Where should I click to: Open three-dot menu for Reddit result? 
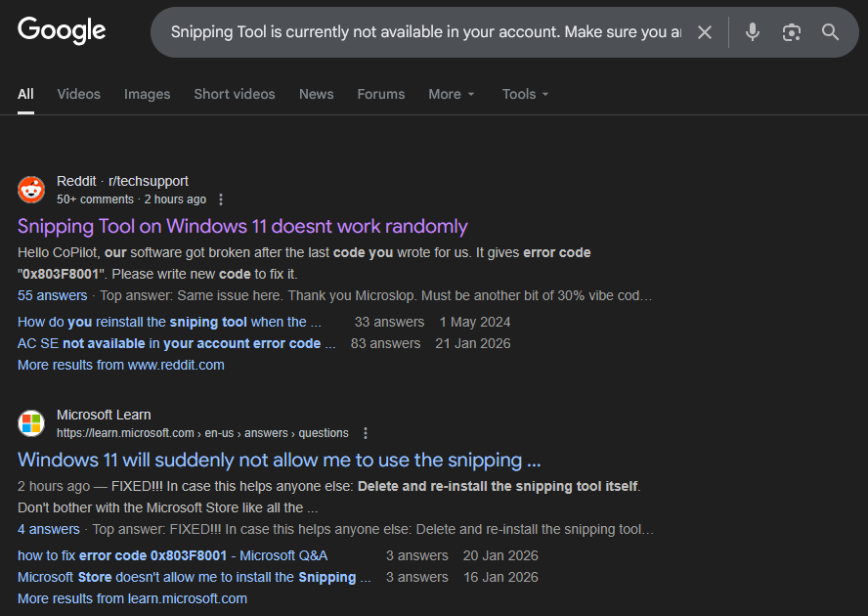click(221, 199)
